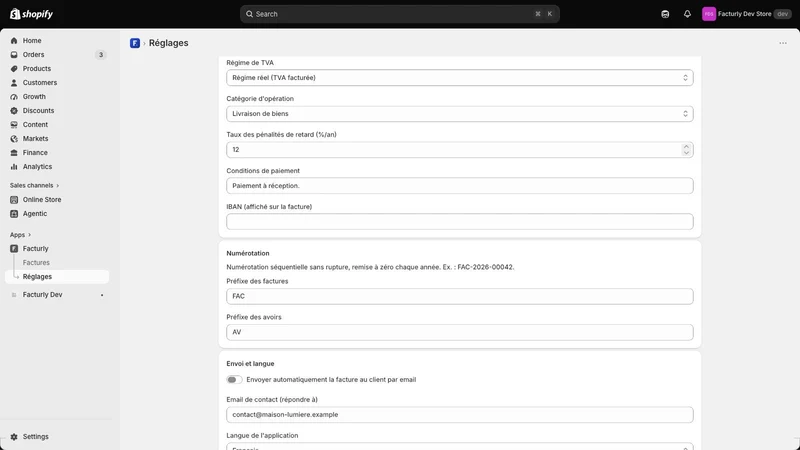Viewport: 800px width, 450px height.
Task: Click the empty IBAN input field
Action: 460,221
